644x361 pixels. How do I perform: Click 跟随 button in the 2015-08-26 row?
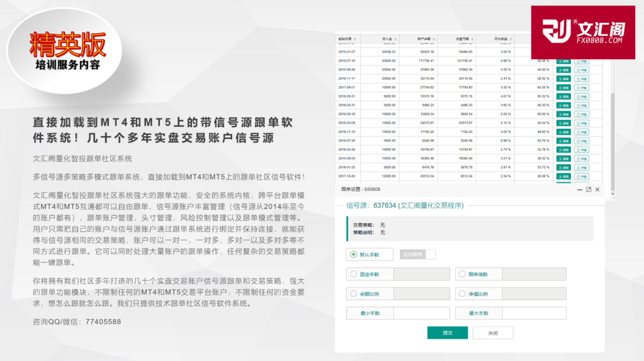point(563,70)
